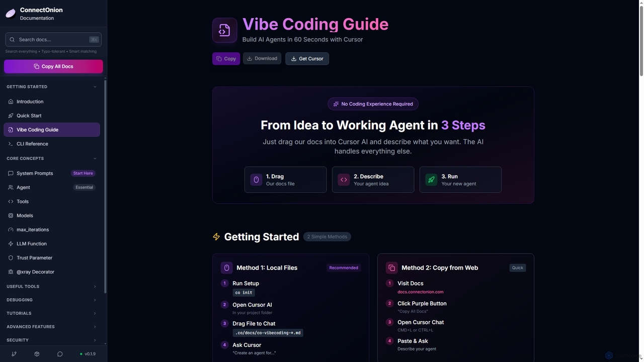Click the Download button

[262, 58]
